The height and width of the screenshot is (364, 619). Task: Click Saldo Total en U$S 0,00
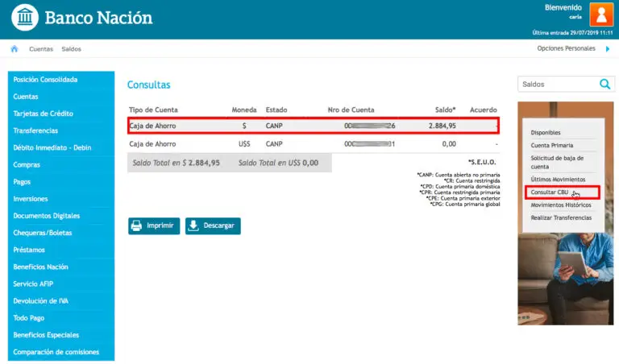click(x=278, y=163)
